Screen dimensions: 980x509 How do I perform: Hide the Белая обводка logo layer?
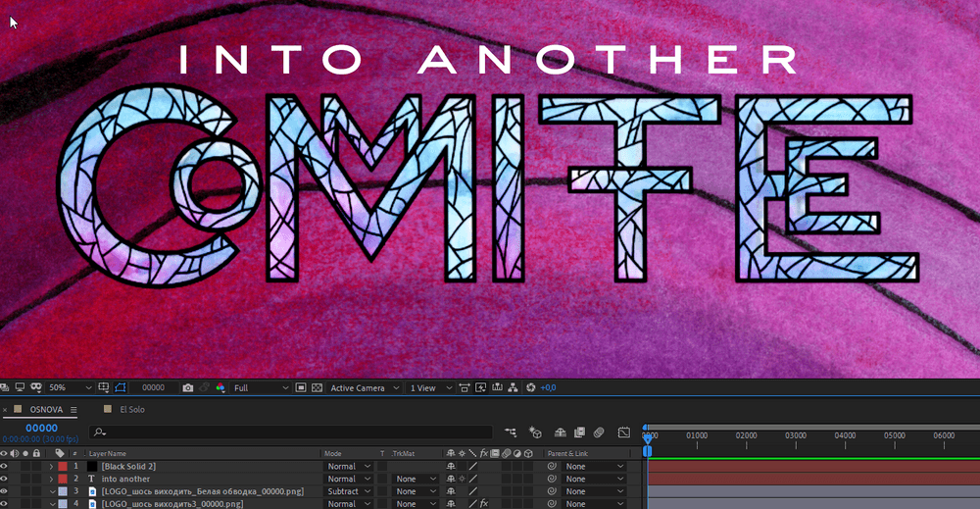[x=4, y=491]
